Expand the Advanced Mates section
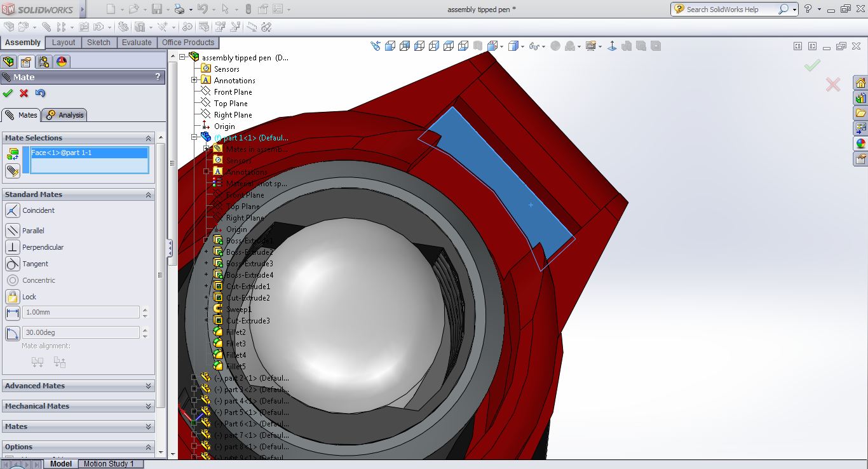 pyautogui.click(x=78, y=386)
